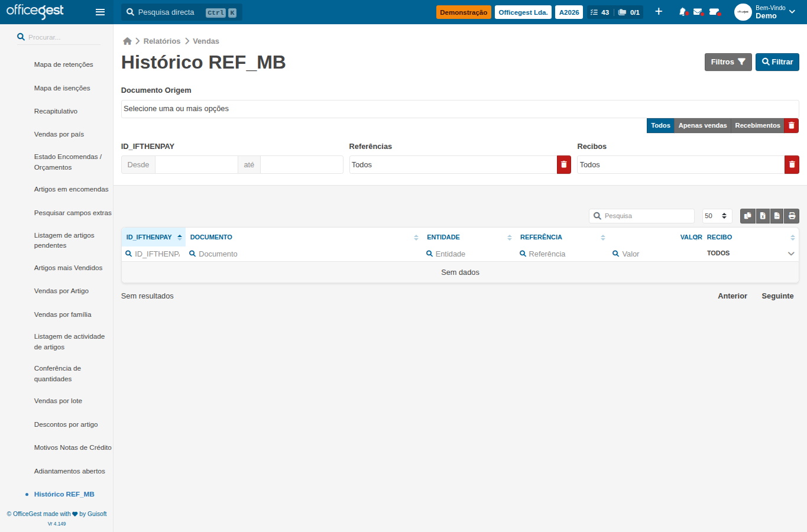Image resolution: width=807 pixels, height=532 pixels.
Task: Open the tasks counter showing 43
Action: [600, 12]
